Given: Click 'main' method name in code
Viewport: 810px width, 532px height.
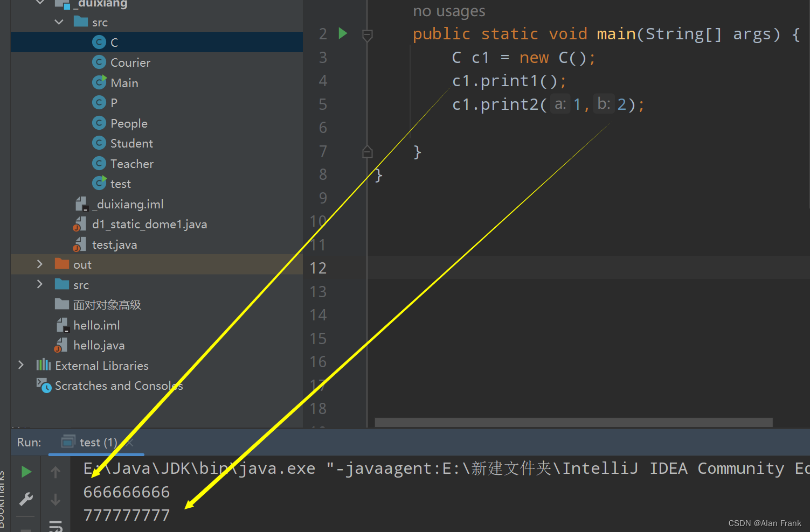Looking at the screenshot, I should point(617,34).
